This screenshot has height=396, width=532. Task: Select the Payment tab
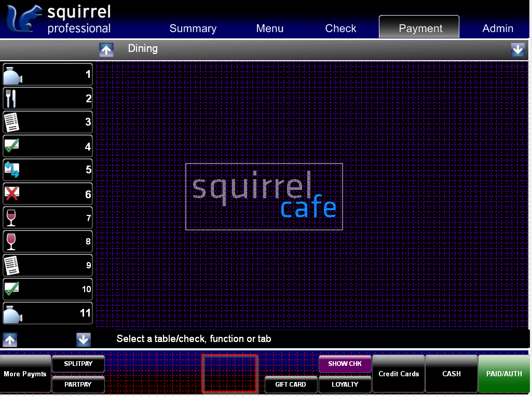pyautogui.click(x=419, y=27)
